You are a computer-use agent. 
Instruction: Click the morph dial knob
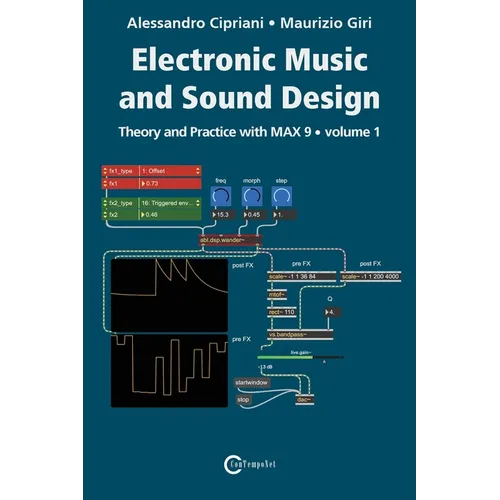252,196
